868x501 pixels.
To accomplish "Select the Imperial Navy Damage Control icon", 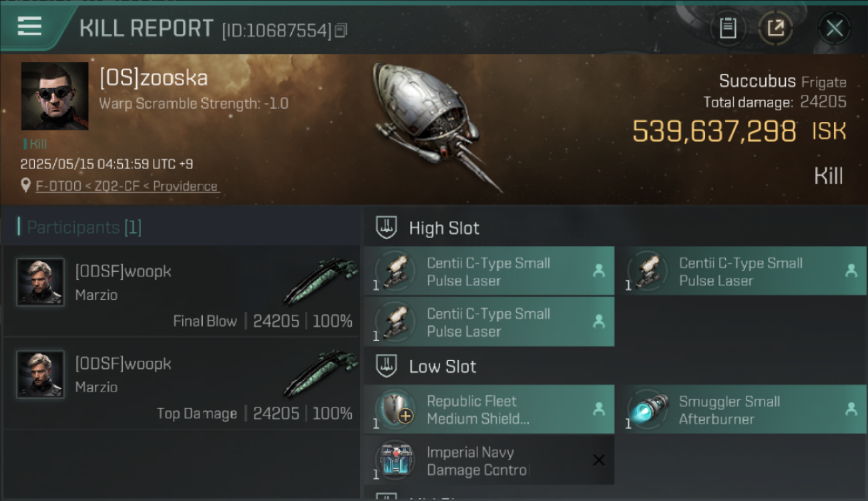I will click(x=395, y=460).
